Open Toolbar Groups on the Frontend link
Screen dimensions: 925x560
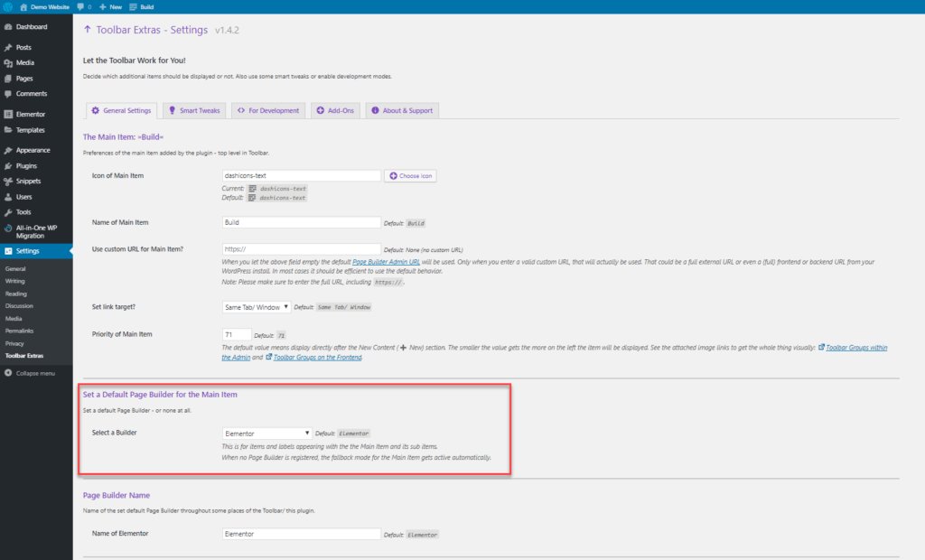click(x=317, y=357)
